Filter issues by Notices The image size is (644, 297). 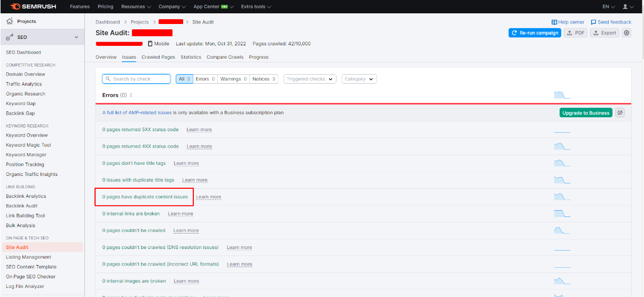(x=264, y=79)
